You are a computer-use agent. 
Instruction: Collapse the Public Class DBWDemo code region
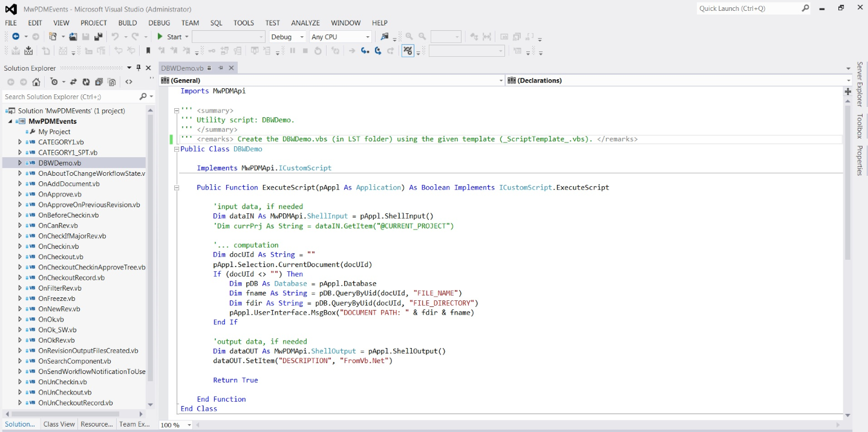coord(177,149)
